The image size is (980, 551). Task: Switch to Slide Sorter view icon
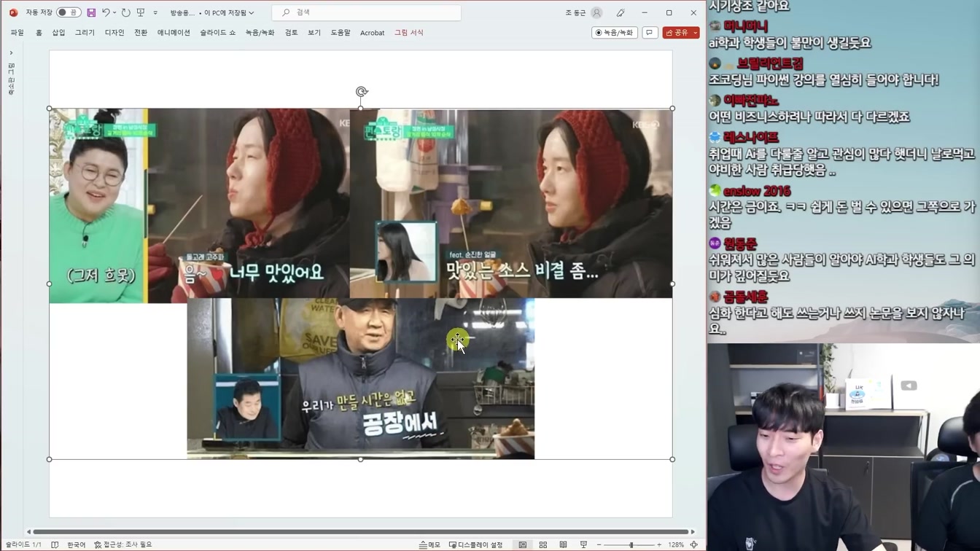tap(543, 544)
